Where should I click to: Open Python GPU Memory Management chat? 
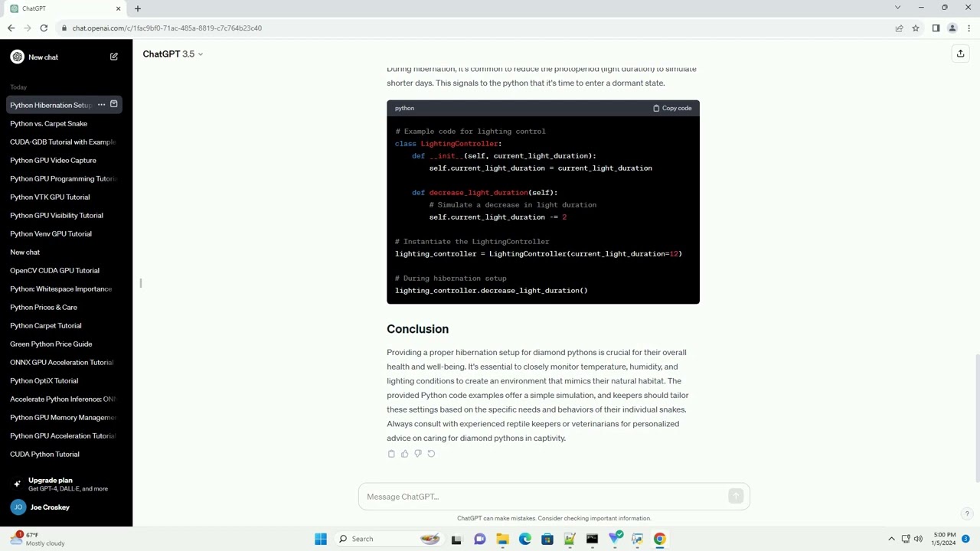pyautogui.click(x=64, y=417)
